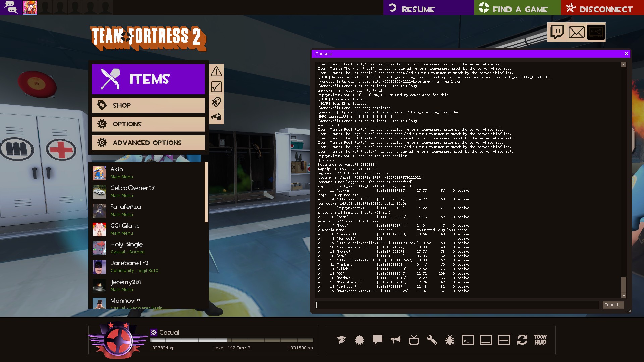Click Akio's avatar thumbnail
This screenshot has width=644, height=362.
click(x=99, y=173)
